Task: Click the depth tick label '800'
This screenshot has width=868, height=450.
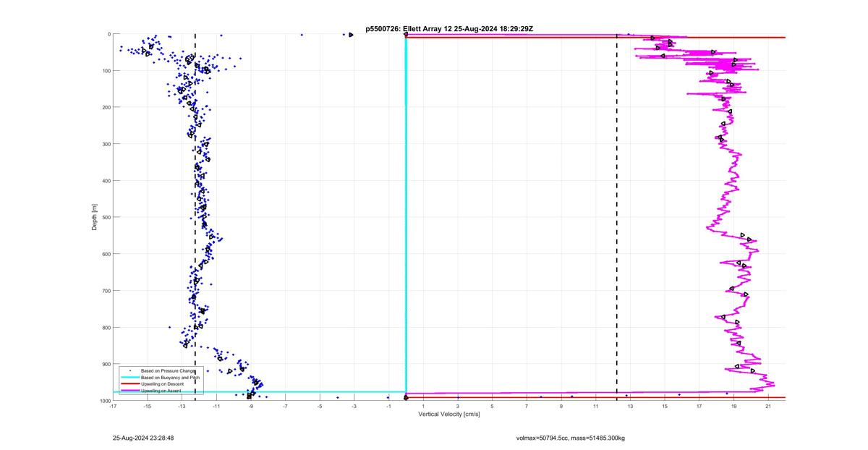Action: (x=106, y=327)
